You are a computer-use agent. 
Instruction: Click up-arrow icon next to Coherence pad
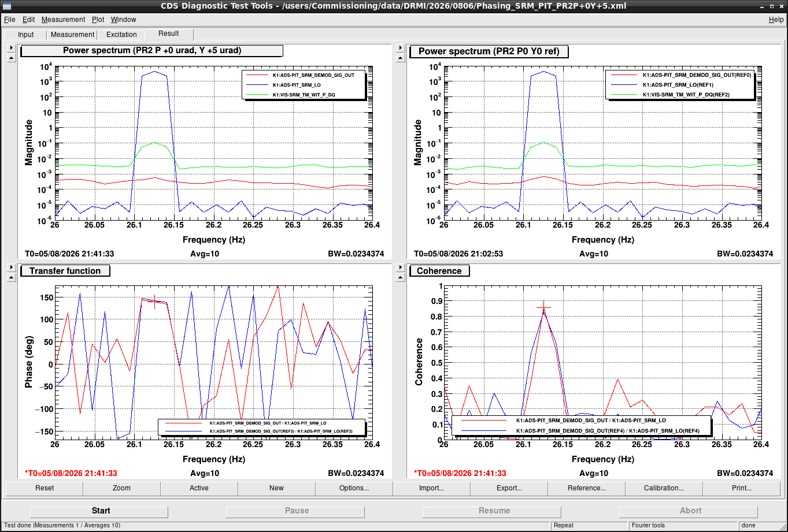[400, 277]
